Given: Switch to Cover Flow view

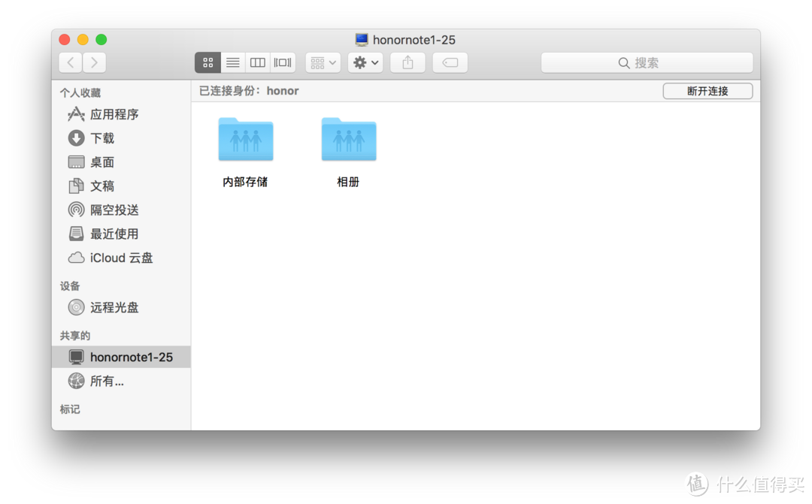Looking at the screenshot, I should click(283, 62).
